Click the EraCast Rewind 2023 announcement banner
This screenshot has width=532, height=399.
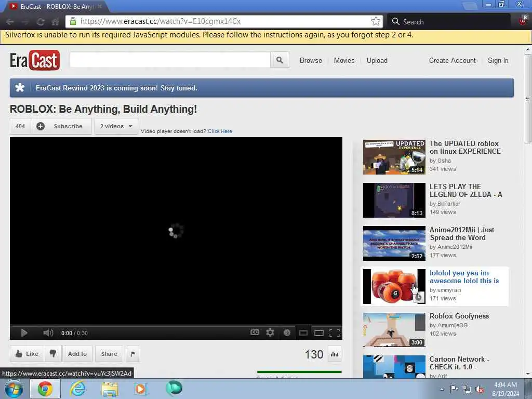pyautogui.click(x=262, y=88)
